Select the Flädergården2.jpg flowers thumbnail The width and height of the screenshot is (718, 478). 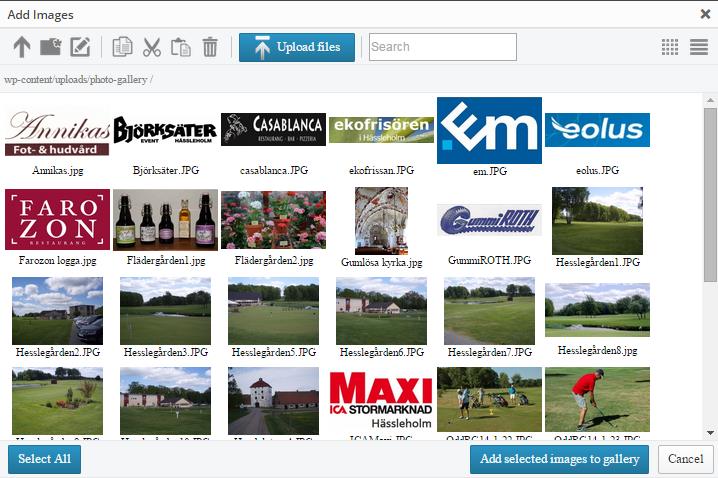pos(273,220)
